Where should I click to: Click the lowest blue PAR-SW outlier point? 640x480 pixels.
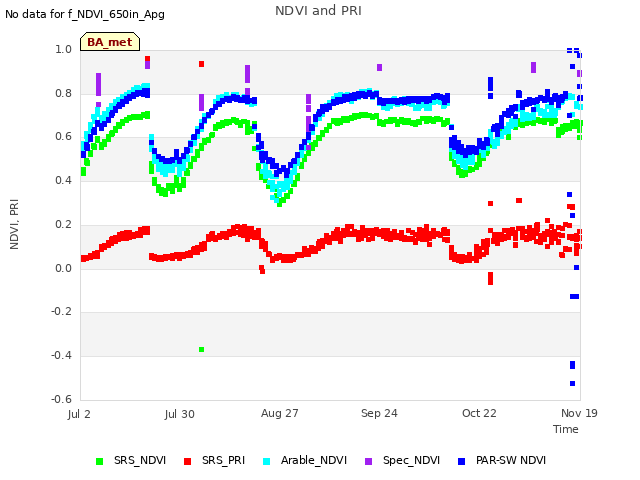click(x=572, y=384)
